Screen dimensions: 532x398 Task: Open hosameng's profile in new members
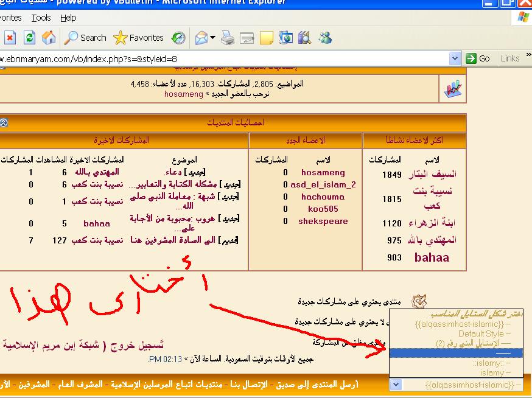tap(323, 173)
